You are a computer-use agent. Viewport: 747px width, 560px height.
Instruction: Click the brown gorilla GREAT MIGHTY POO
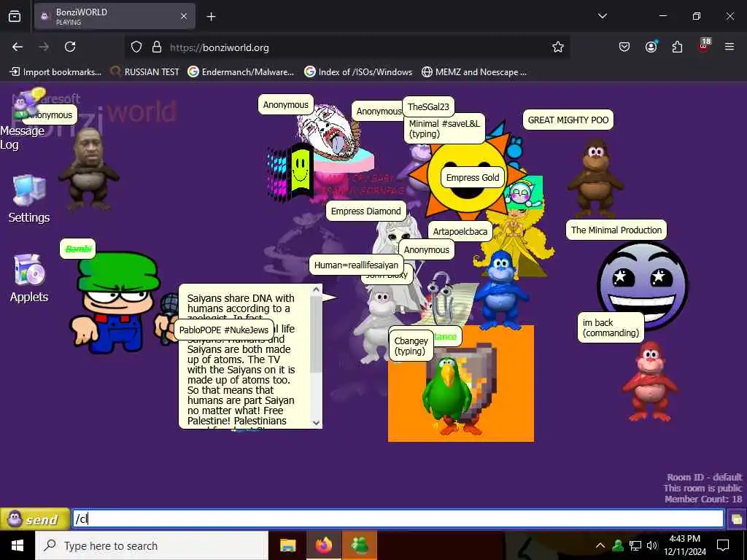click(x=595, y=178)
